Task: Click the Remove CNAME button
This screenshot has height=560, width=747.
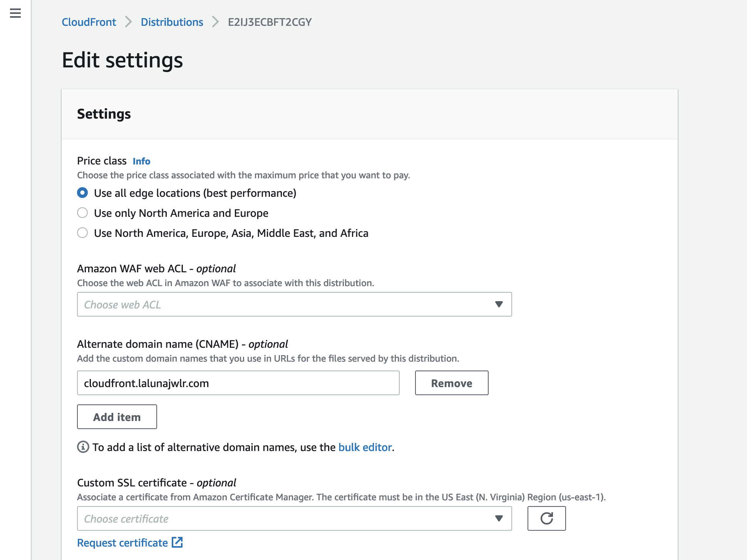Action: [x=452, y=383]
